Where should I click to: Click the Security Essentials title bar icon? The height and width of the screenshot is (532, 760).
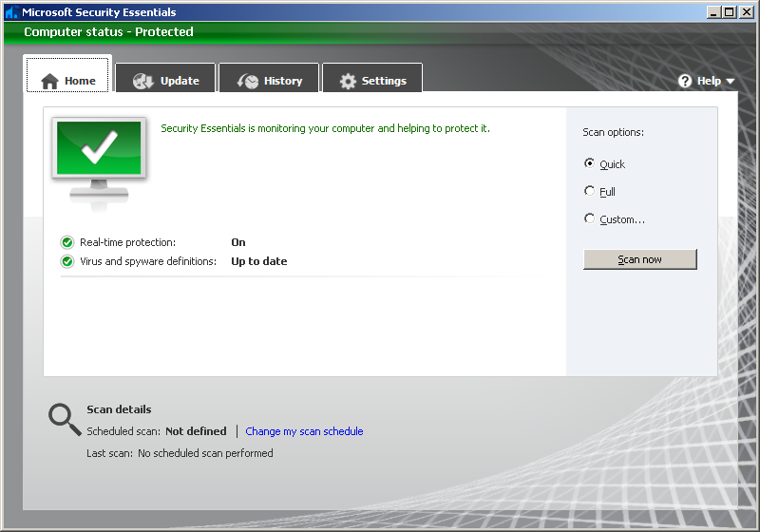pos(11,12)
